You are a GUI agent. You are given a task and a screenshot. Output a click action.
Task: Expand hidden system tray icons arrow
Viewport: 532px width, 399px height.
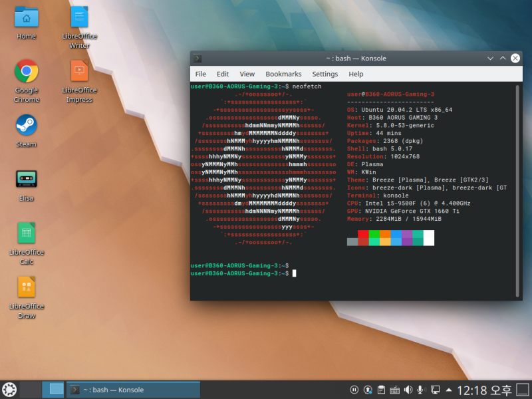(x=448, y=390)
